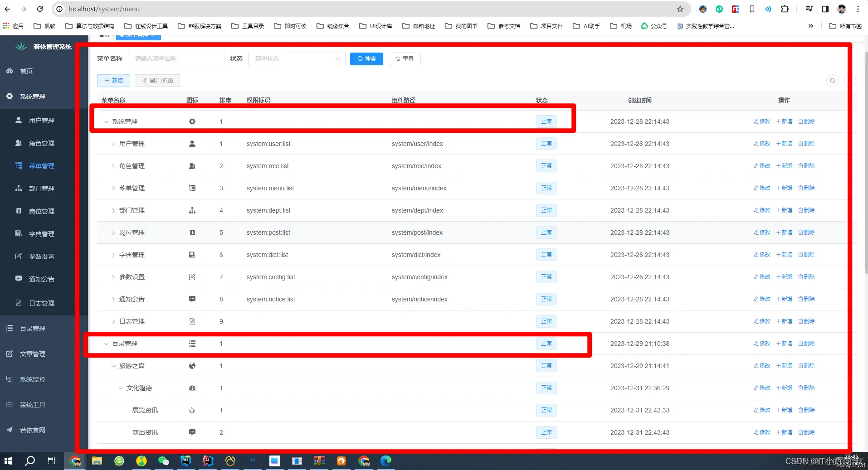Expand 文章管理 sidebar menu

coord(32,354)
